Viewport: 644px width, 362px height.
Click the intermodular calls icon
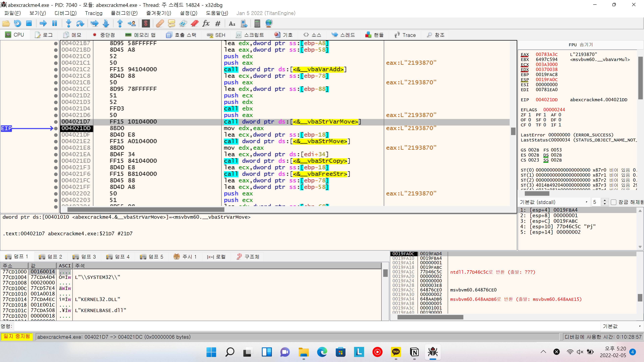tap(244, 23)
